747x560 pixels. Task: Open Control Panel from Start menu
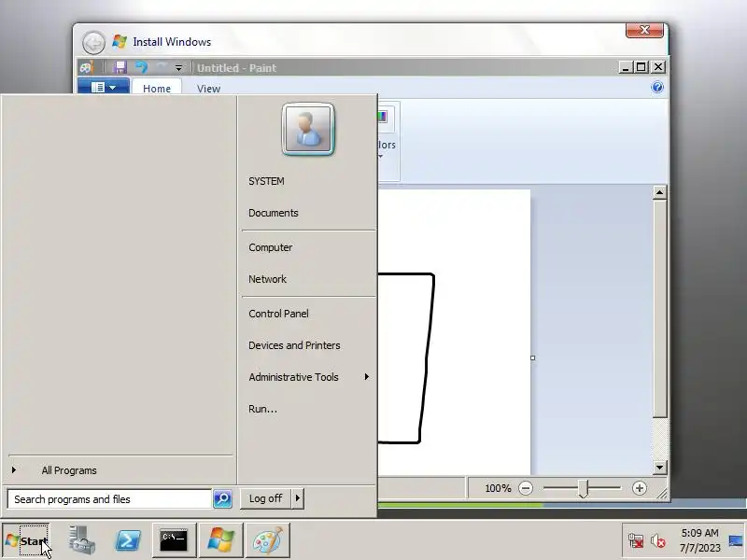coord(278,314)
